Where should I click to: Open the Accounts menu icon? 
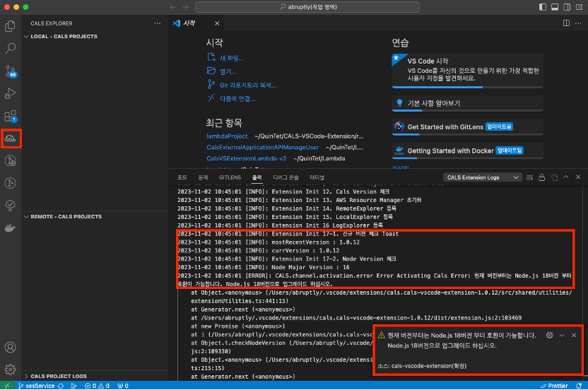point(10,347)
